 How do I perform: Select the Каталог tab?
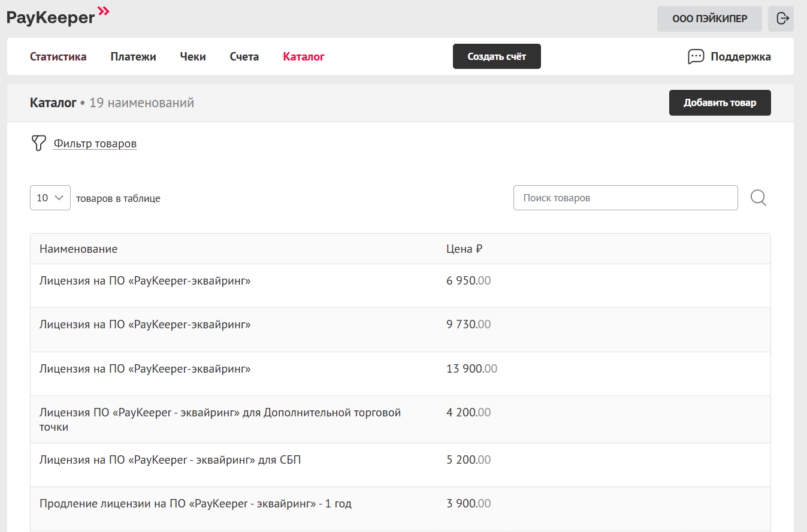304,57
